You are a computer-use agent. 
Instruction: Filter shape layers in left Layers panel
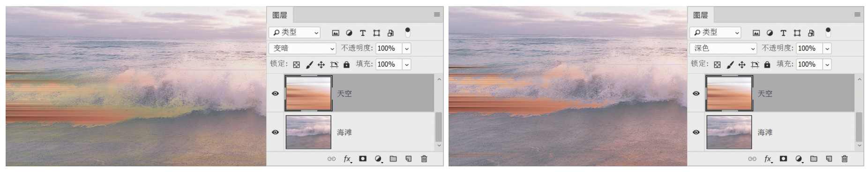(376, 33)
